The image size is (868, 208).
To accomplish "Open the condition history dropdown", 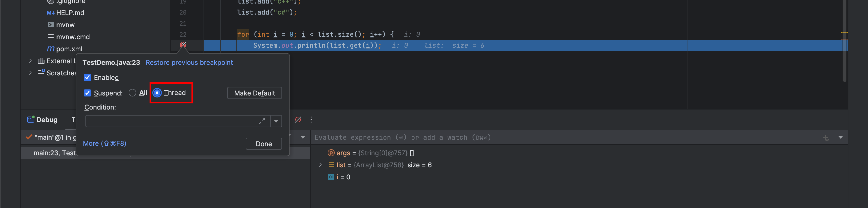I will pos(276,121).
